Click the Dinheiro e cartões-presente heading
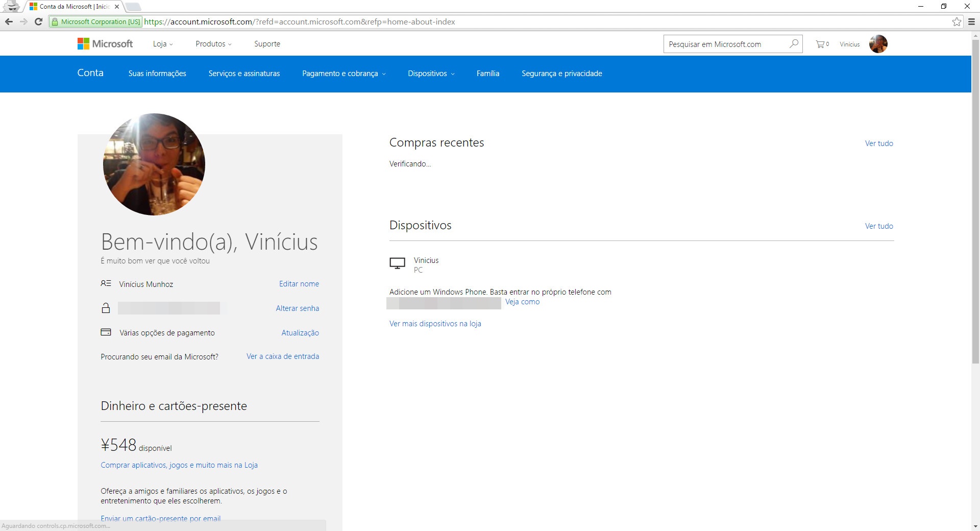980x531 pixels. tap(174, 406)
